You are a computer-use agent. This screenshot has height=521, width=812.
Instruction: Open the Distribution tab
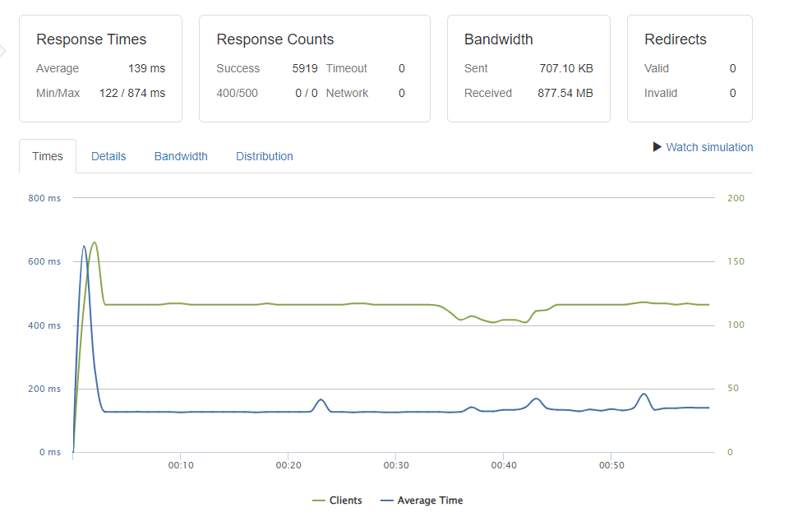tap(264, 156)
